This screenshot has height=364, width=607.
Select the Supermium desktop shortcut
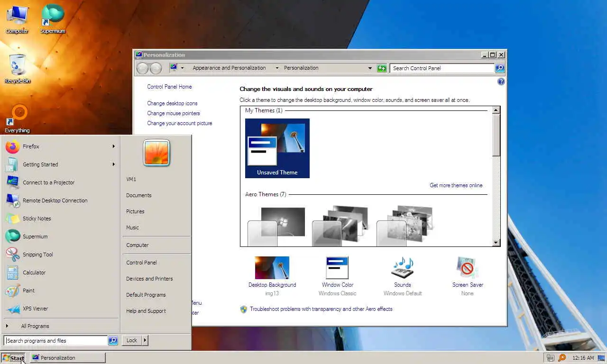53,19
